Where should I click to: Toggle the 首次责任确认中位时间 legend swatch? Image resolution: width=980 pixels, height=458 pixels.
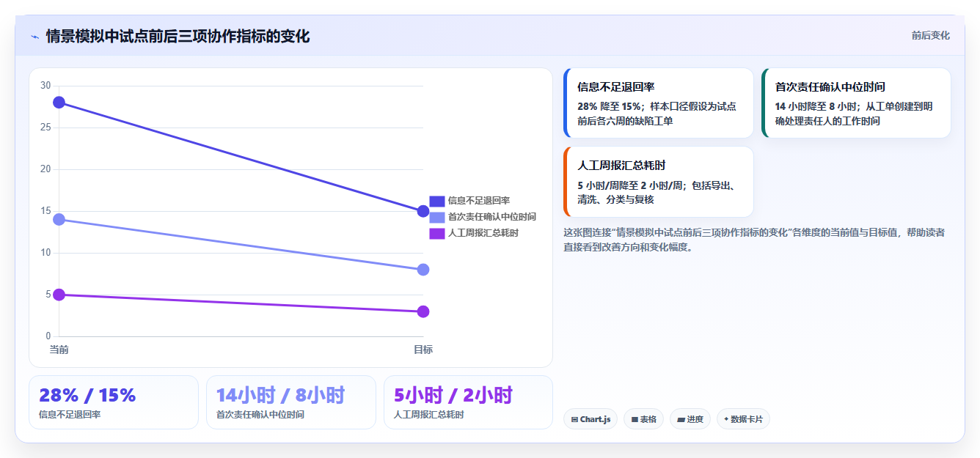point(437,217)
